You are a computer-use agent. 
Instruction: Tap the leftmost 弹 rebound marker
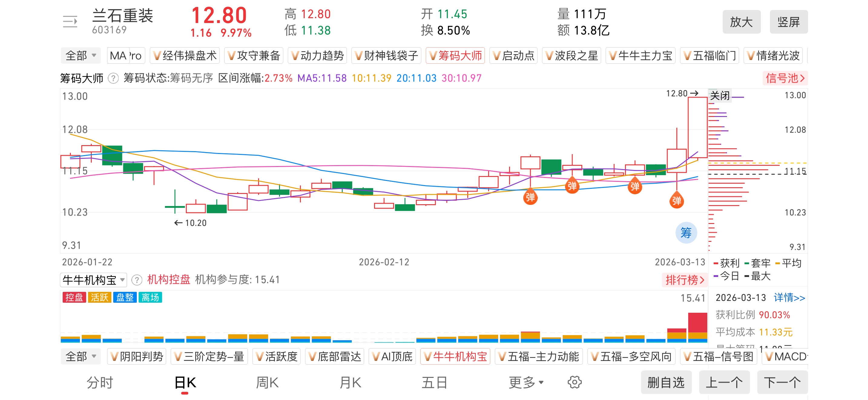click(x=530, y=197)
